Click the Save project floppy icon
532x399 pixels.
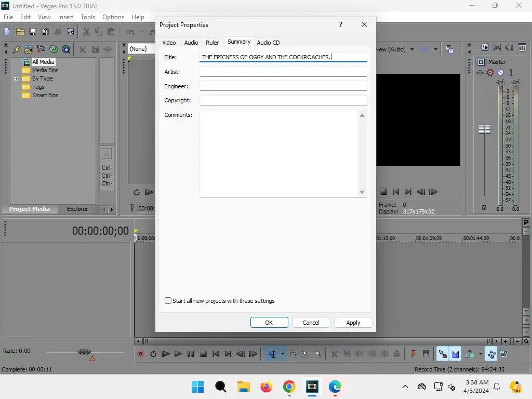point(33,32)
